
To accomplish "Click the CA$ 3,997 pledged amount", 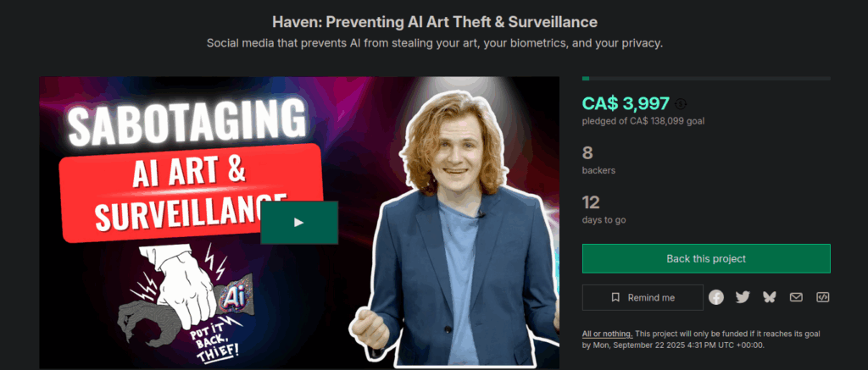I will coord(626,103).
